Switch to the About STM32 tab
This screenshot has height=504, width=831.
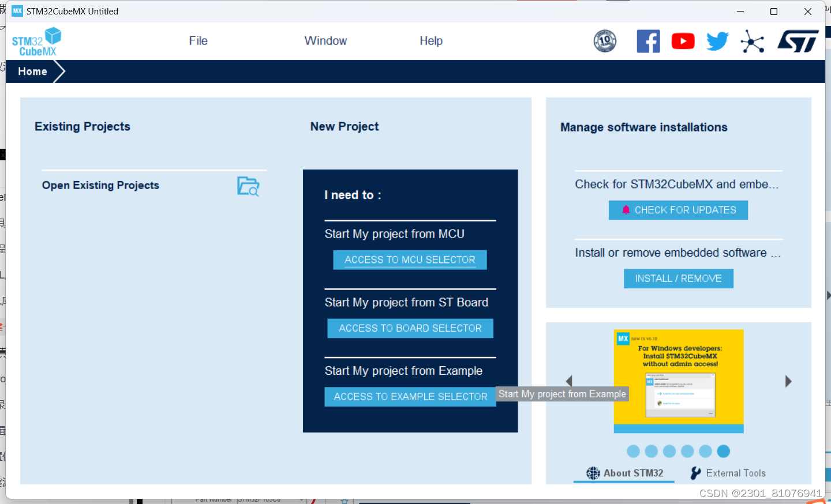(624, 473)
